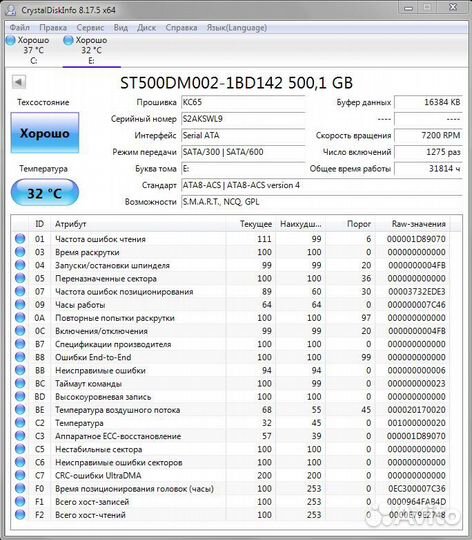Image resolution: width=472 pixels, height=540 pixels.
Task: Click the rotation speed value 7200 RPM
Action: point(428,135)
